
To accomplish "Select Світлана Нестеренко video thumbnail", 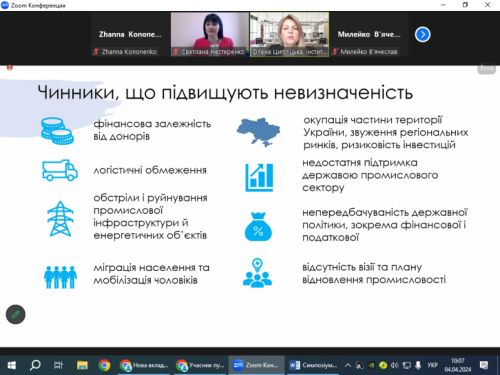I will 210,35.
